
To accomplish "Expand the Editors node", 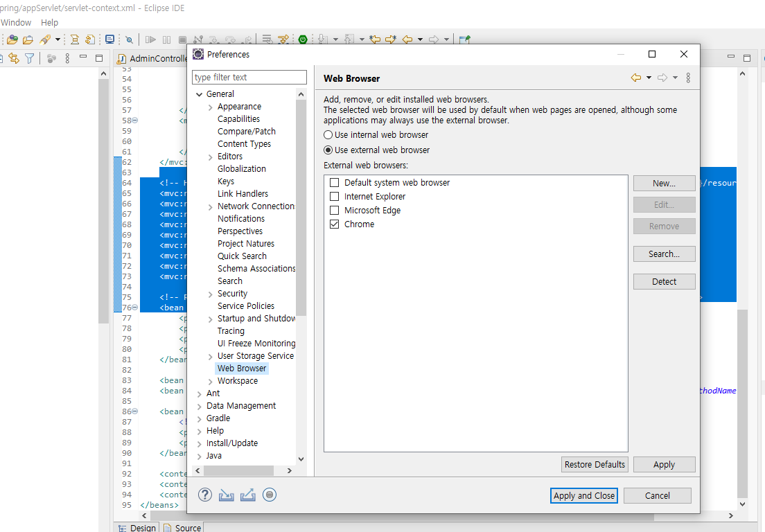I will (210, 157).
